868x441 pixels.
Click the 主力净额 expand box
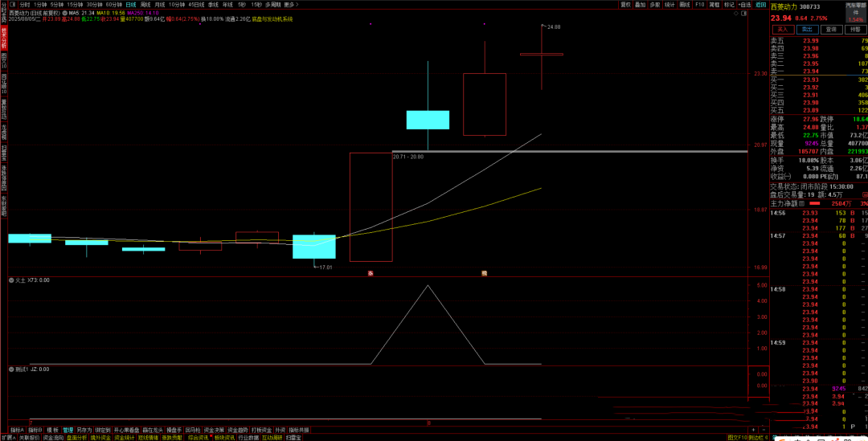coord(803,203)
